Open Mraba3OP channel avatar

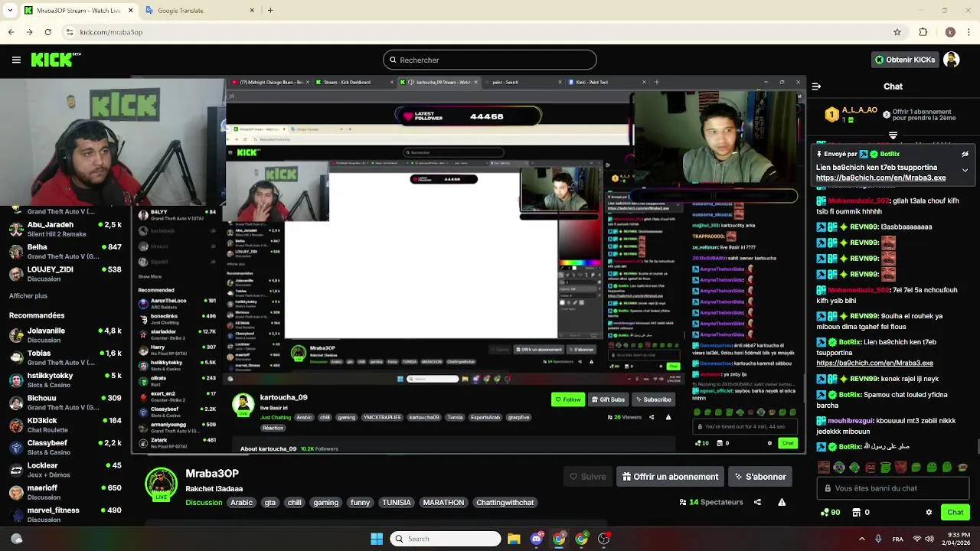click(x=162, y=484)
